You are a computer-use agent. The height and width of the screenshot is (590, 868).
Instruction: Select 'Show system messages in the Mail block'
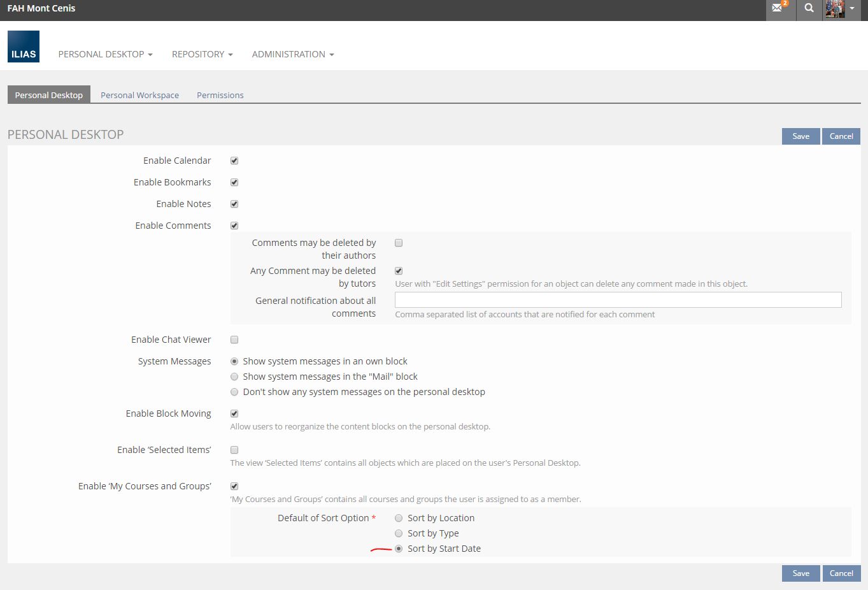[234, 377]
